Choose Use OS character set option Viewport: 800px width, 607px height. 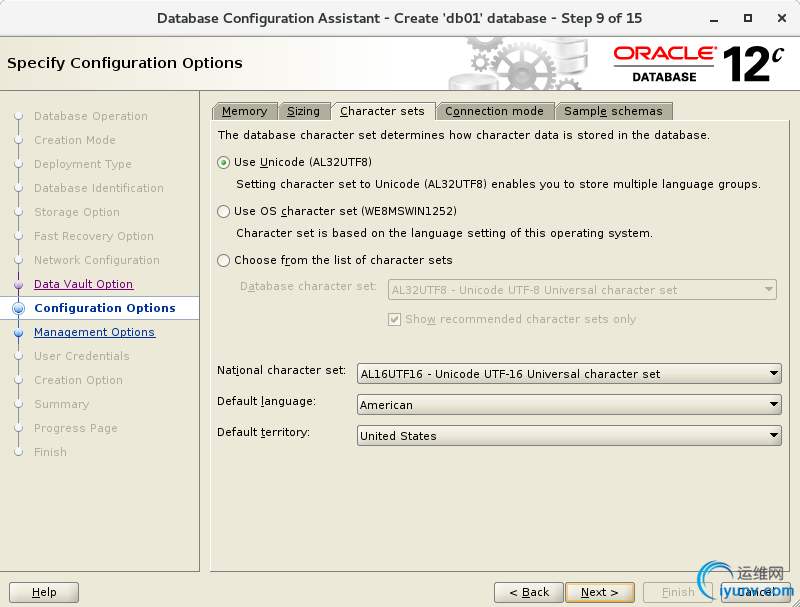[223, 212]
